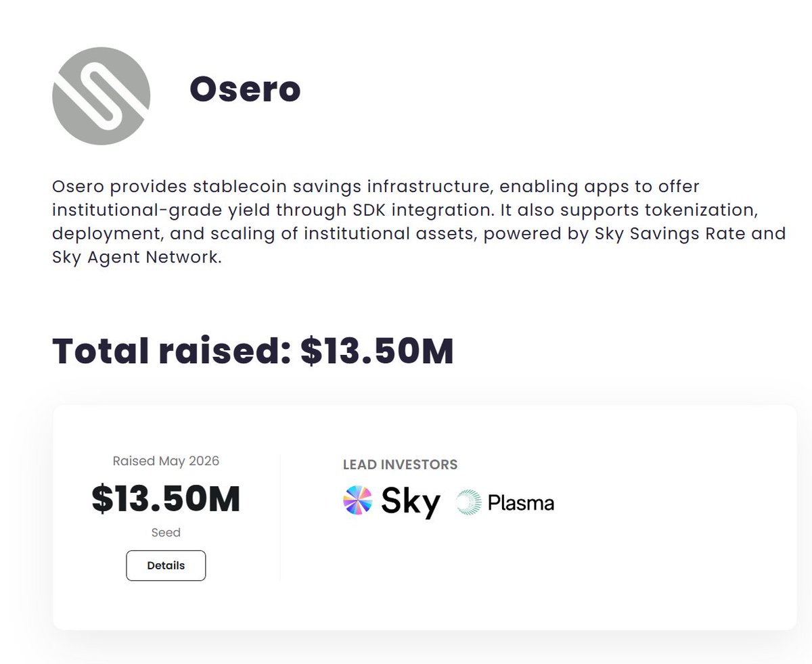Select the Sky investor name text
This screenshot has height=664, width=812.
pyautogui.click(x=411, y=502)
